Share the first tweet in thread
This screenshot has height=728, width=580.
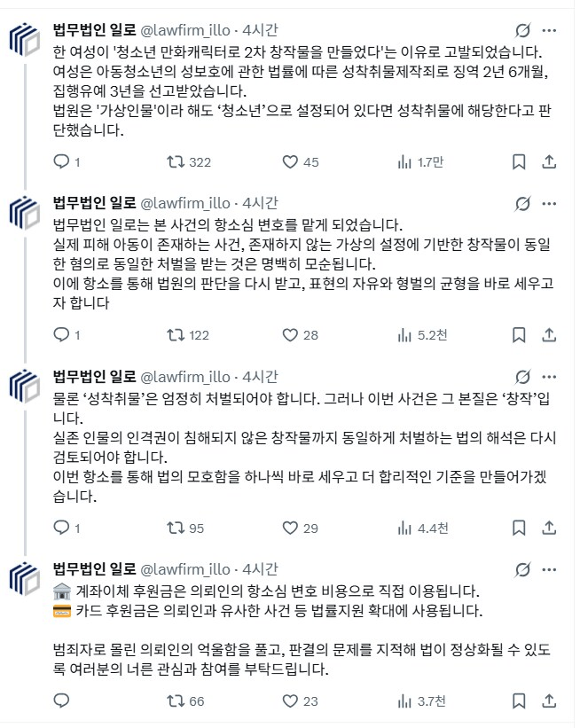[x=550, y=161]
